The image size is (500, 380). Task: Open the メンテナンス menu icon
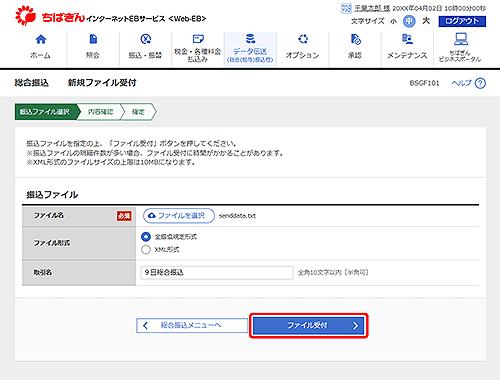407,39
